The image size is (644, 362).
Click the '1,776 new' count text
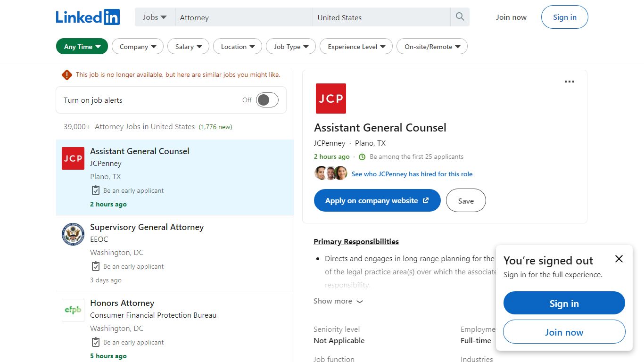tap(215, 127)
